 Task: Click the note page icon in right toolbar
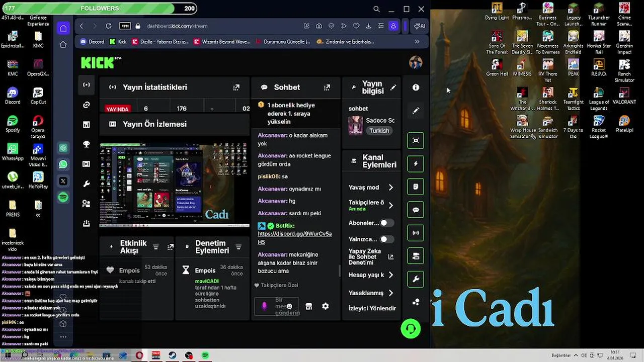tap(416, 187)
